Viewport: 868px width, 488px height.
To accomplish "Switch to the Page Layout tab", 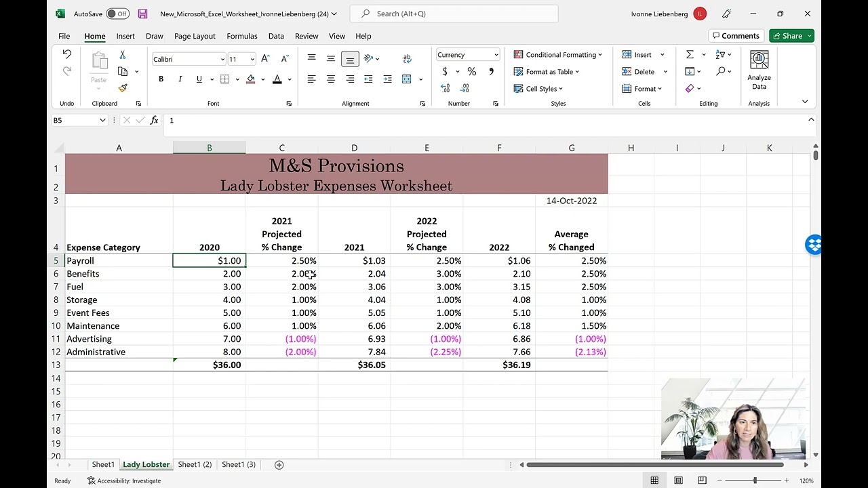I will [195, 36].
